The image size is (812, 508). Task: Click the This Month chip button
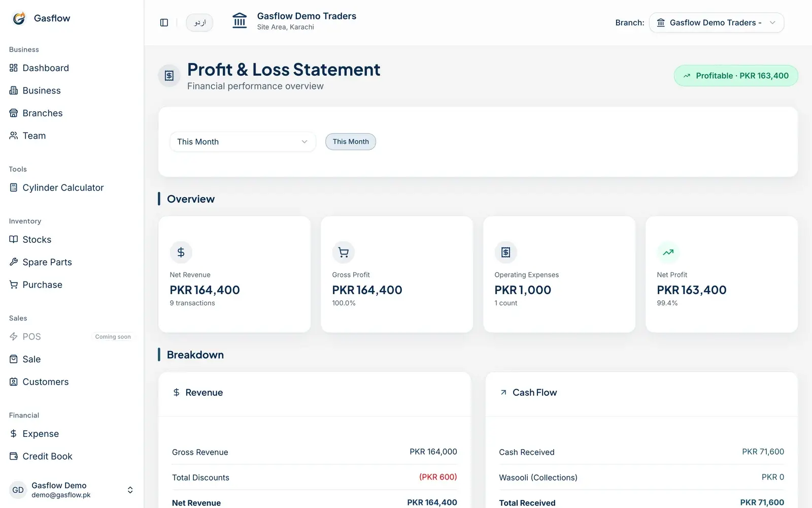click(351, 142)
